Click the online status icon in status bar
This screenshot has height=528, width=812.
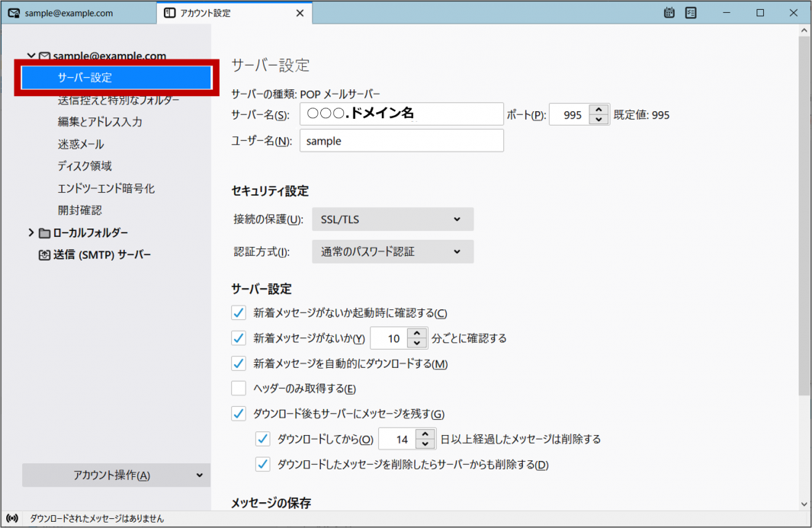(x=12, y=519)
